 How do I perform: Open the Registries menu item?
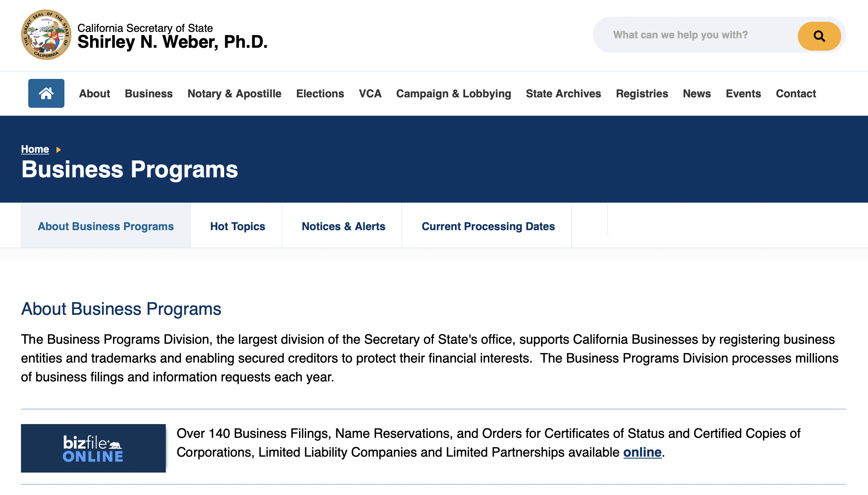click(x=642, y=94)
